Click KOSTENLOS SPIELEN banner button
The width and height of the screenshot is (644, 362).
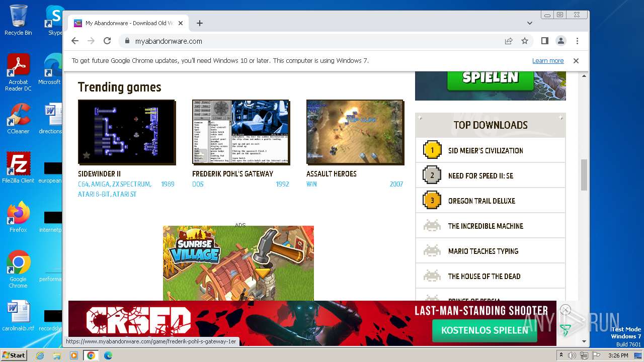point(485,330)
